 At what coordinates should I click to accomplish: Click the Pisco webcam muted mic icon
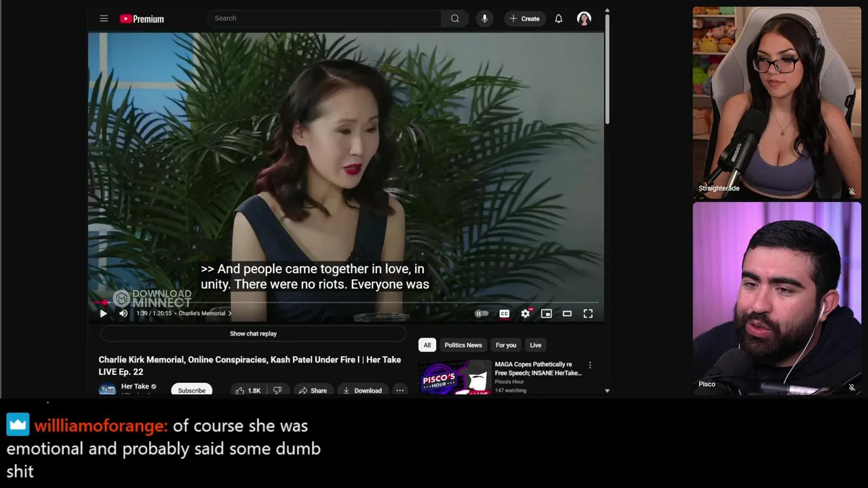coord(852,387)
